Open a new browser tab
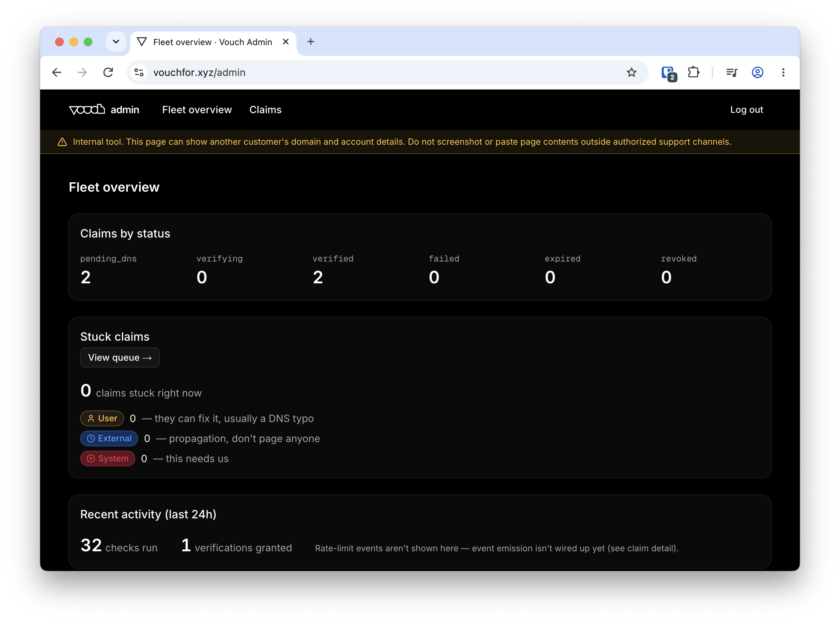This screenshot has width=840, height=624. coord(311,42)
